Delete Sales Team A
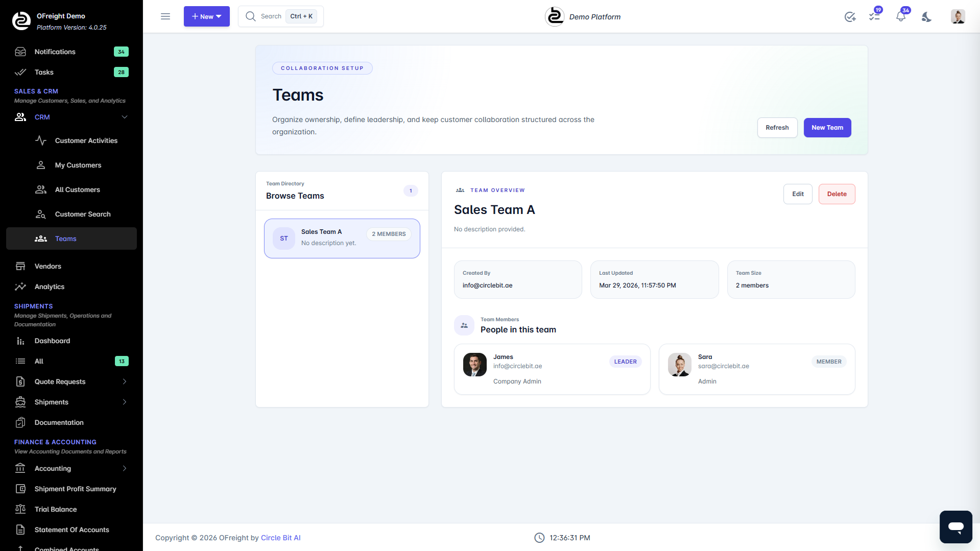Screen dimensions: 980x551 pos(836,194)
